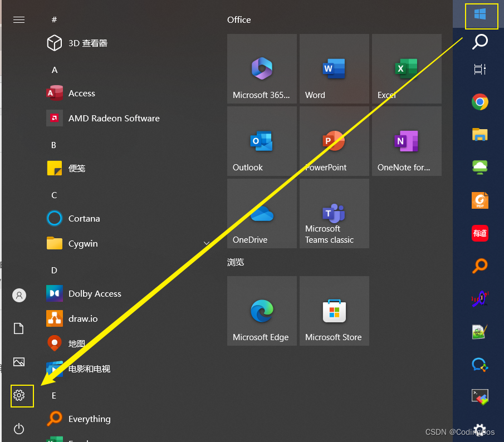Image resolution: width=504 pixels, height=442 pixels.
Task: Launch the red Youdao taskbar app
Action: click(480, 233)
